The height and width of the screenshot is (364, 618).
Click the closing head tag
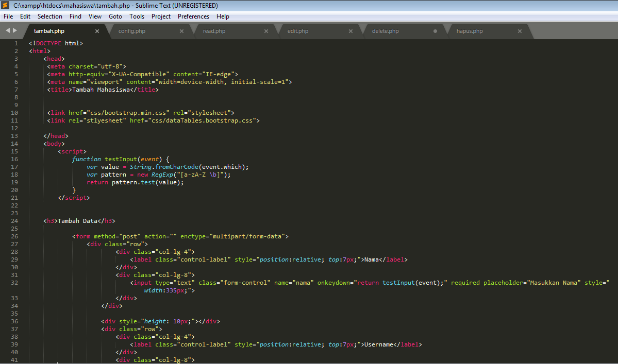click(x=56, y=136)
